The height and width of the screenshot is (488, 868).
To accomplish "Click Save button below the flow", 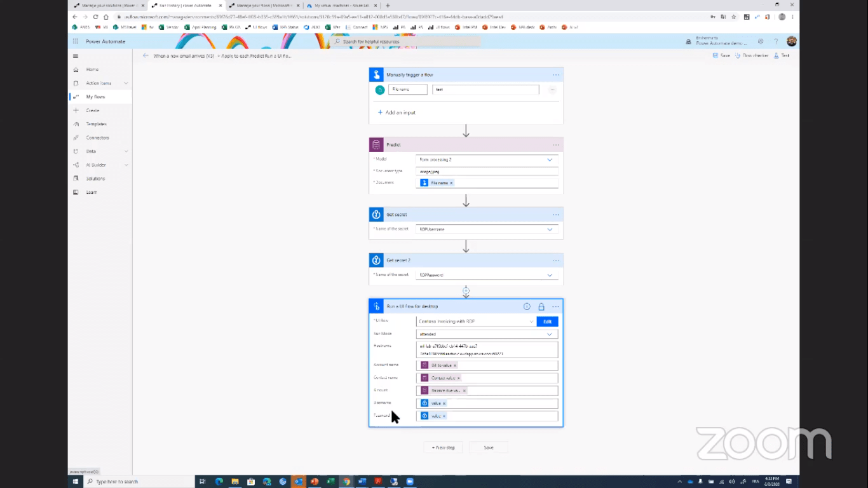I will click(x=489, y=447).
